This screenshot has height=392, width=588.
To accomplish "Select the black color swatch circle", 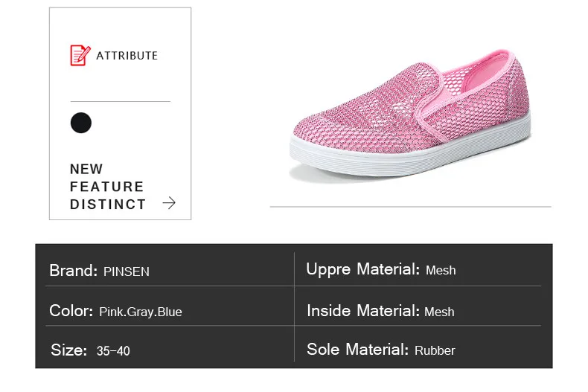I will click(x=81, y=123).
